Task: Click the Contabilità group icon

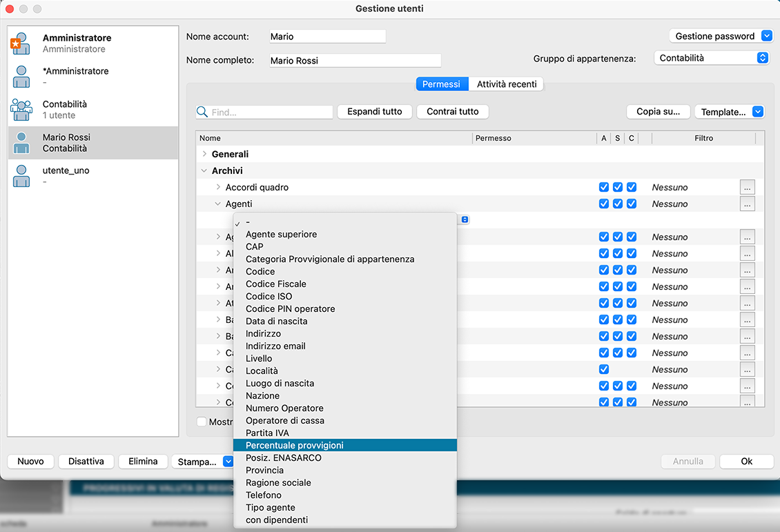Action: click(21, 110)
